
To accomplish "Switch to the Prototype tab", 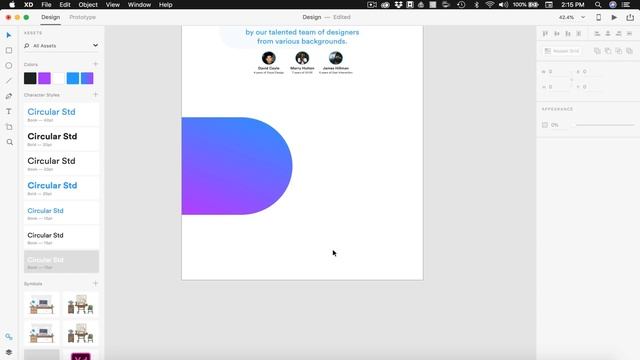I will coord(82,17).
